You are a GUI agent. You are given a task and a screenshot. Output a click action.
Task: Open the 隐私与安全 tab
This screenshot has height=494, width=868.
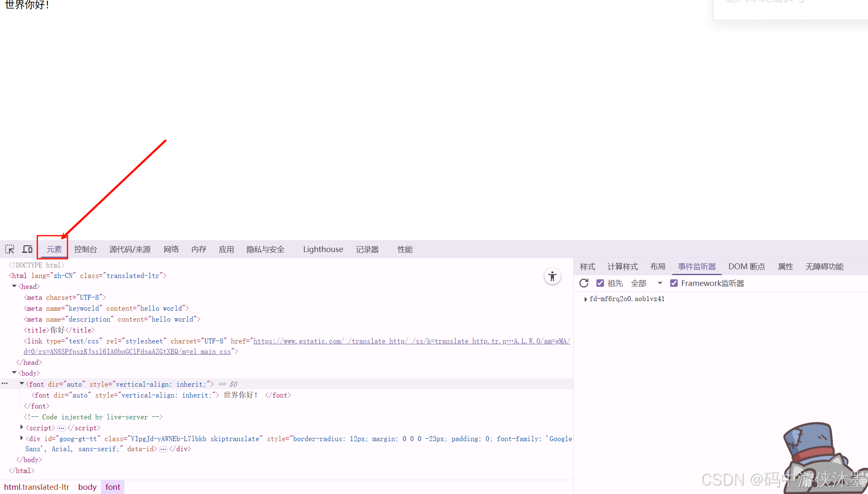[x=265, y=249]
